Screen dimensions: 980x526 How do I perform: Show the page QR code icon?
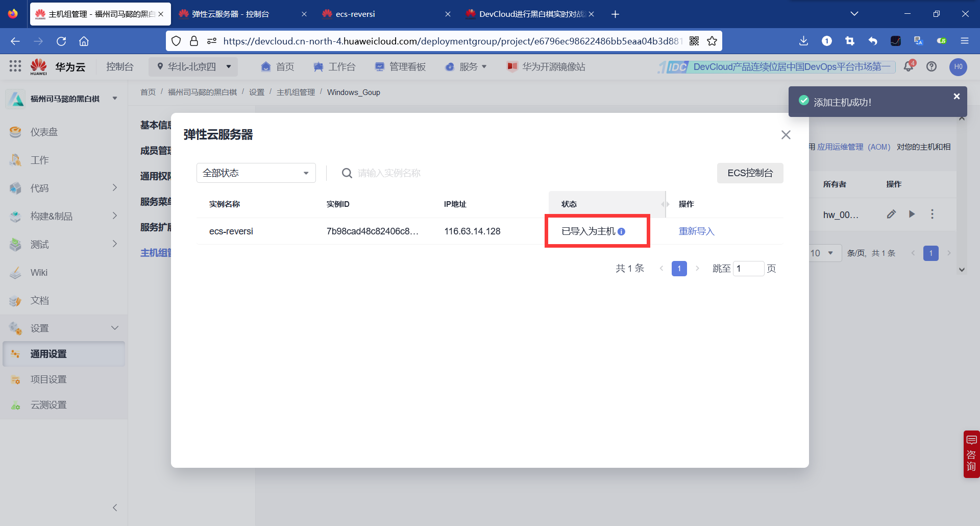point(694,41)
